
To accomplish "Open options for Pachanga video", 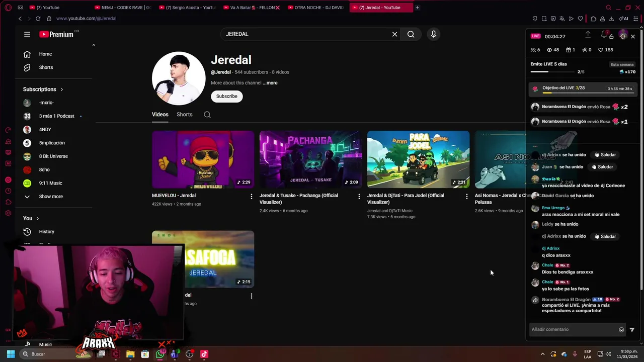I will pos(359,196).
